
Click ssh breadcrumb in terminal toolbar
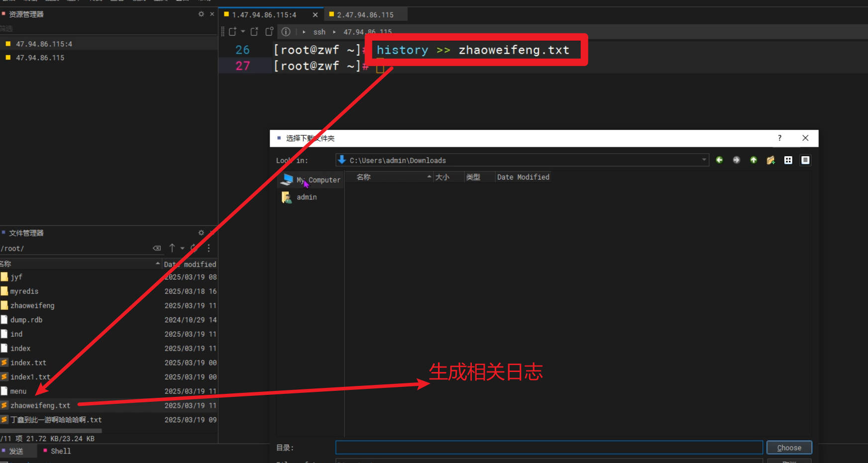319,32
